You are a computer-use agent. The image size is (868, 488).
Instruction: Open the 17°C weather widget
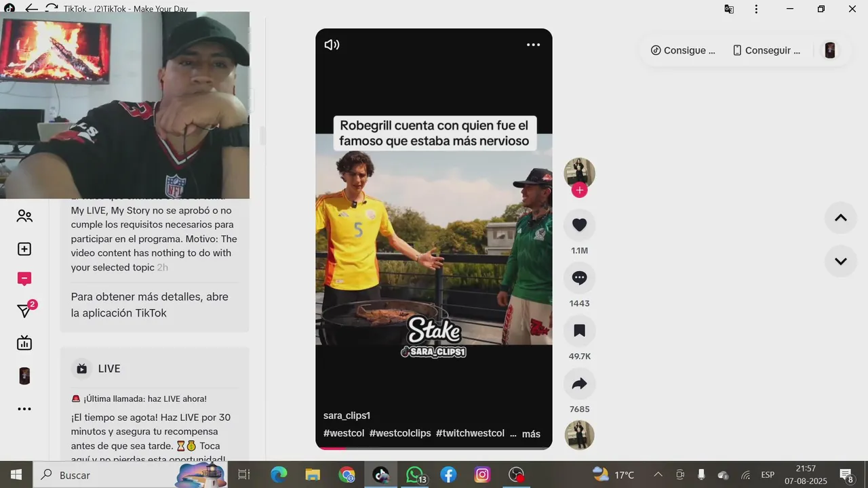click(614, 474)
